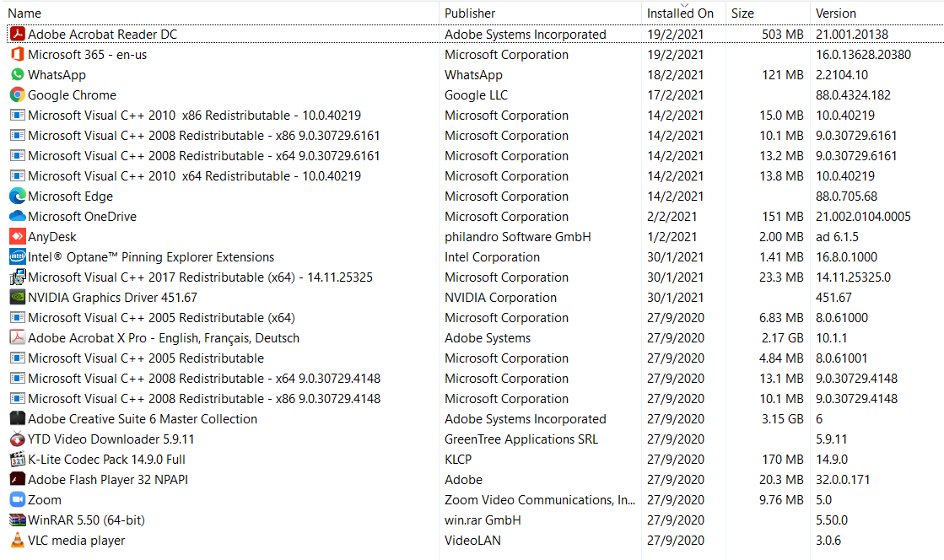This screenshot has width=944, height=560.
Task: Click the Microsoft Edge icon
Action: point(18,197)
